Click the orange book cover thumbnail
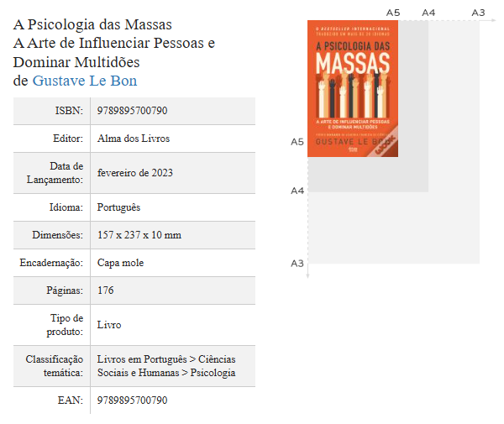Image resolution: width=504 pixels, height=424 pixels. tap(353, 89)
